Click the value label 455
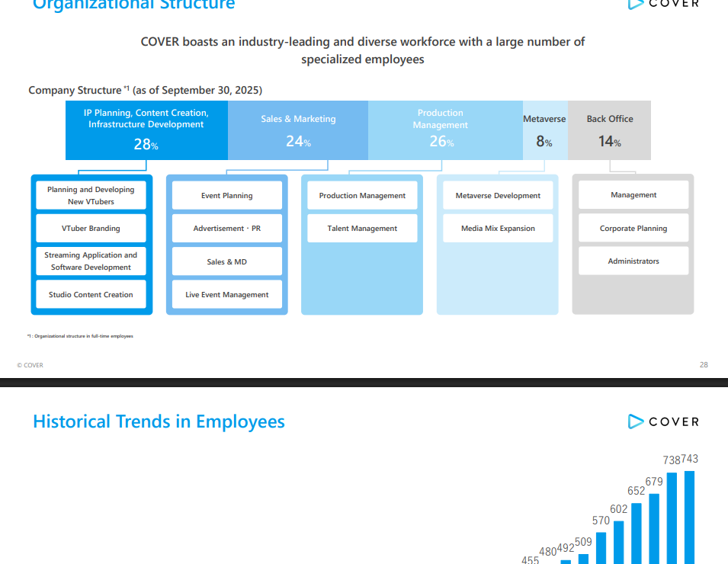The width and height of the screenshot is (728, 564). tap(531, 560)
